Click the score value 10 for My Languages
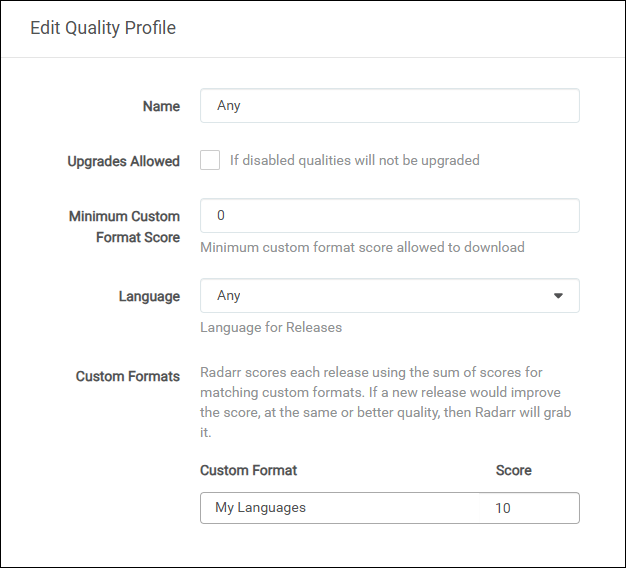626x569 pixels. (x=503, y=508)
